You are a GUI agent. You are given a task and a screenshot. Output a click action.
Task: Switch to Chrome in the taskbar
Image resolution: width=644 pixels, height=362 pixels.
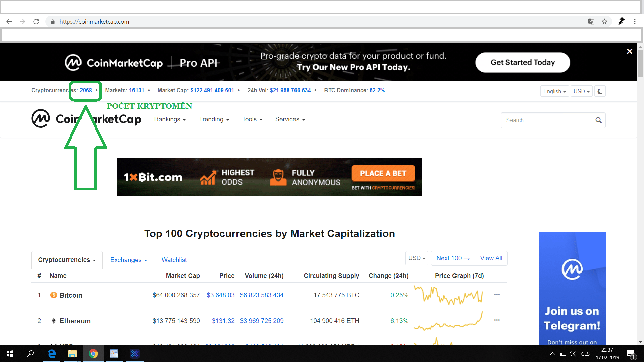[x=93, y=354]
